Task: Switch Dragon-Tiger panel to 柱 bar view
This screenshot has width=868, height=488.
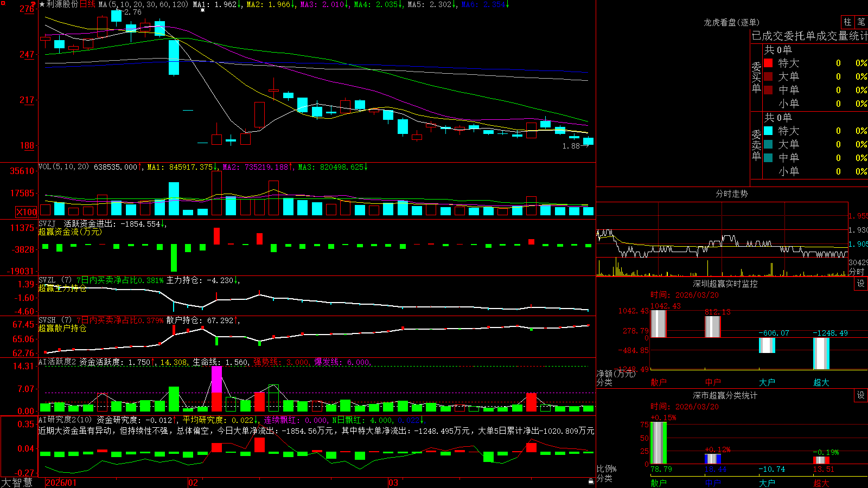Action: click(x=847, y=22)
